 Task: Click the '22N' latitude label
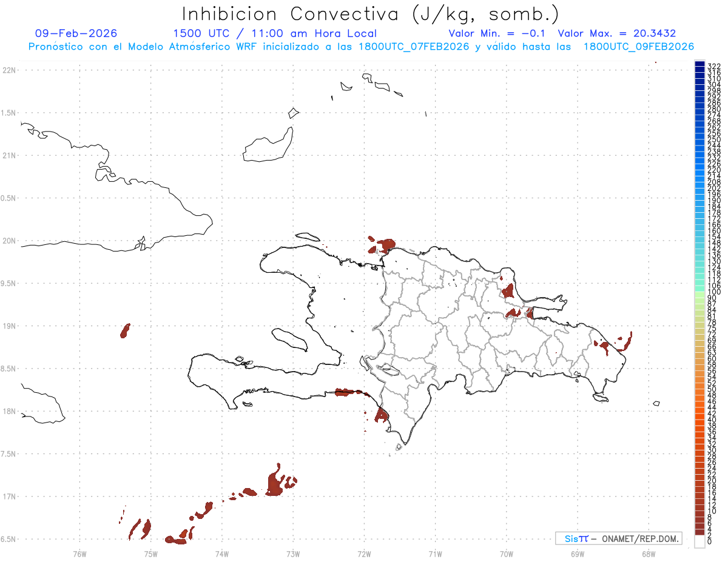point(9,70)
